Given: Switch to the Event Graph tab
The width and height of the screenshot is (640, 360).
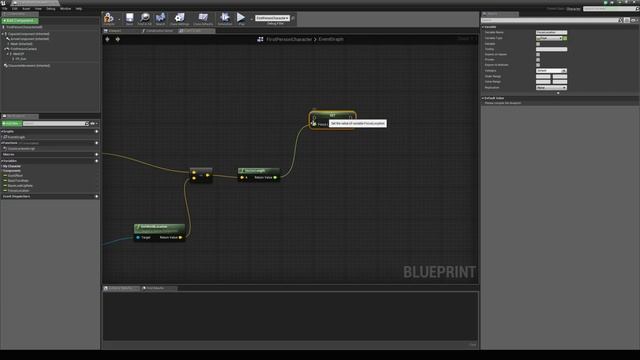Looking at the screenshot, I should pos(196,31).
